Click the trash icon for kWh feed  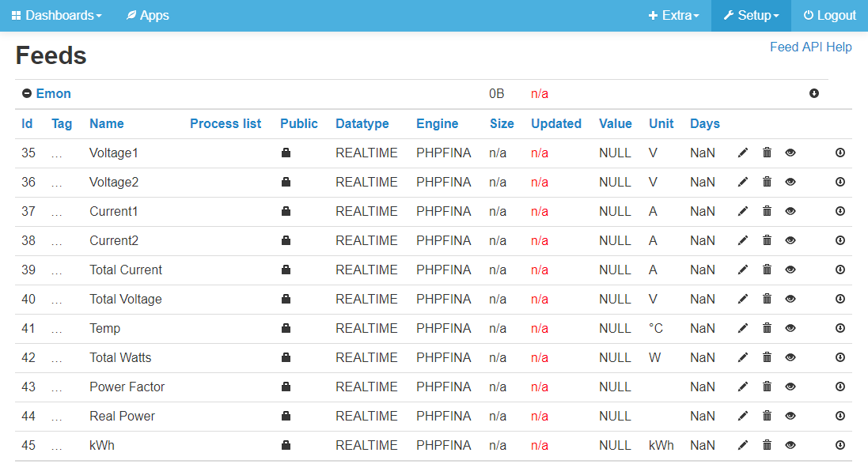click(x=767, y=445)
